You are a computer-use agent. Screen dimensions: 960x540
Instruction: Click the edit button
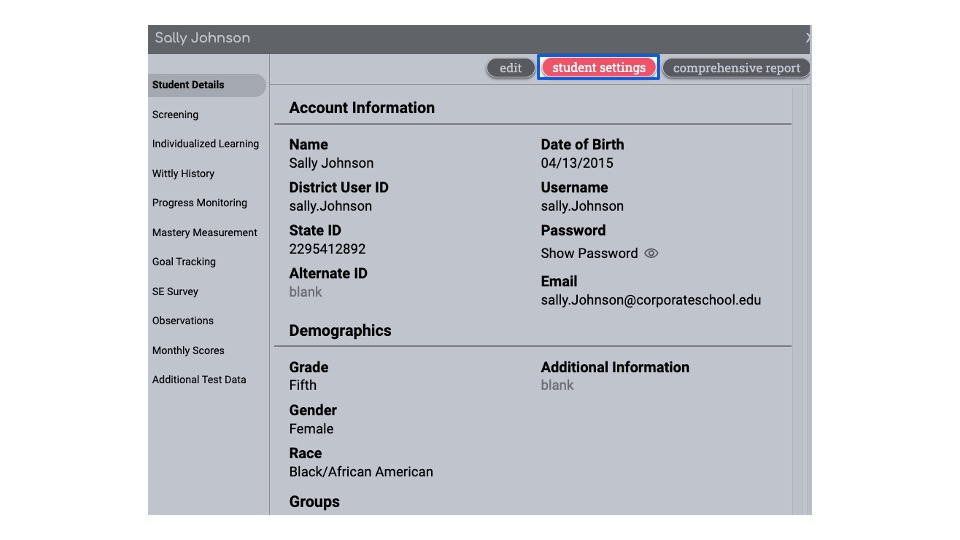click(x=511, y=68)
